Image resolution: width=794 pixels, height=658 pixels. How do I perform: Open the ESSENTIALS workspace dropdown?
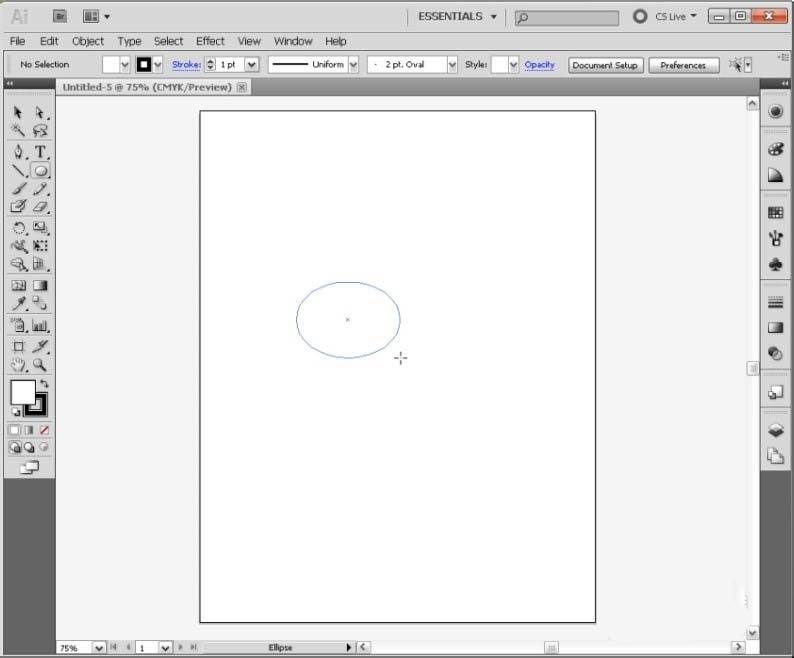click(x=458, y=17)
